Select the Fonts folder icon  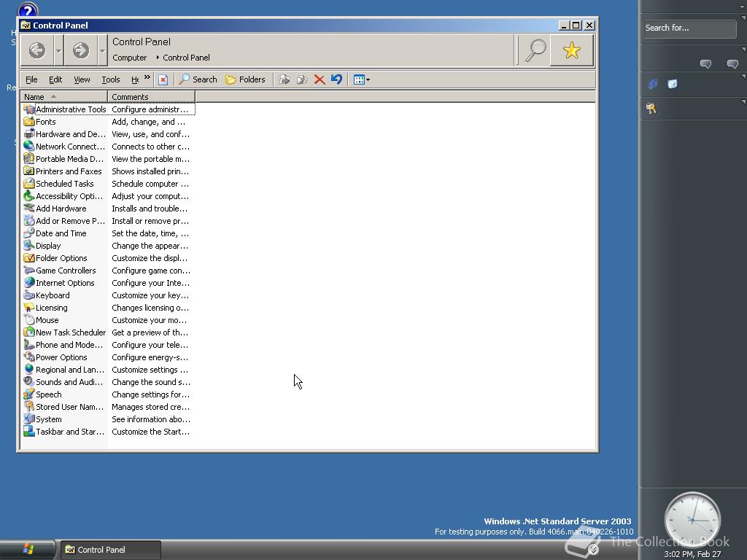pos(29,122)
